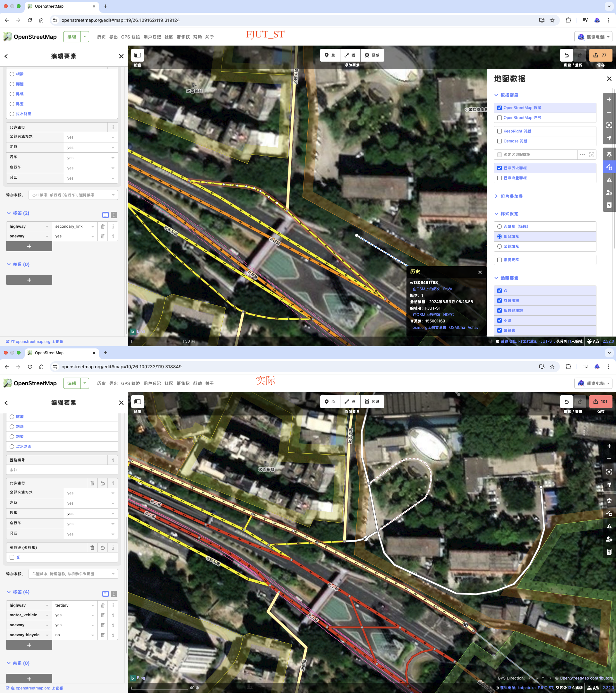Collapse 标签 (2) section in upper window
This screenshot has width=616, height=693.
[x=18, y=213]
